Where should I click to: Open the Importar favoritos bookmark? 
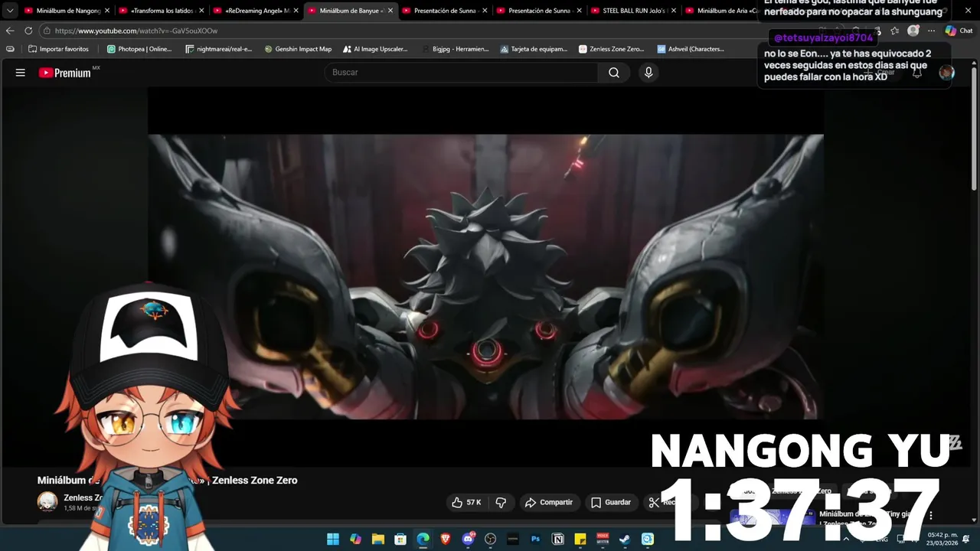[58, 49]
